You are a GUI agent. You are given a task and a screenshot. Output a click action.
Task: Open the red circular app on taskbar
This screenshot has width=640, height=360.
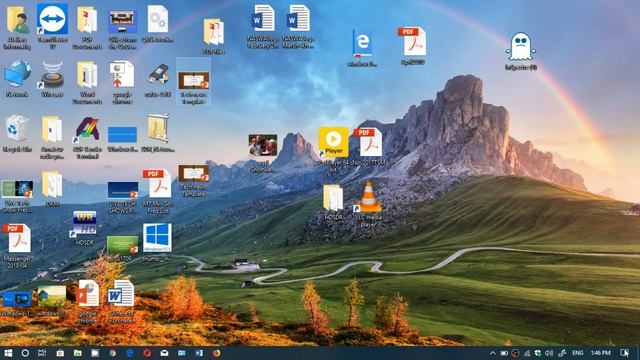[147, 353]
